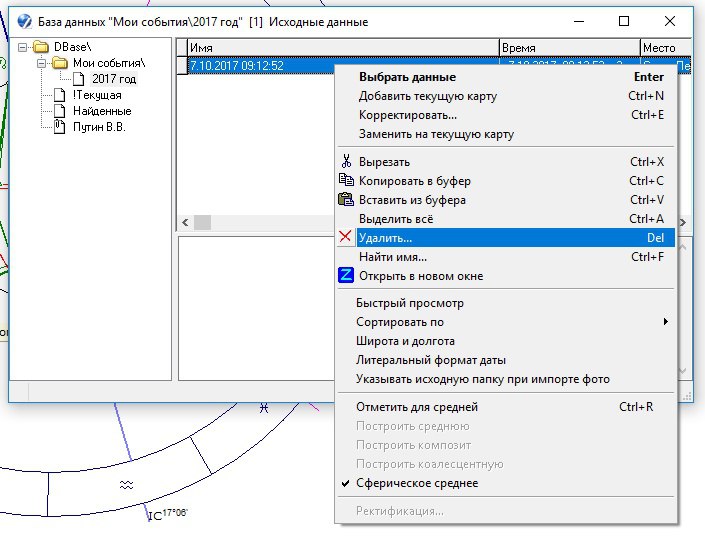Click the DBase folder icon in the tree

(40, 47)
